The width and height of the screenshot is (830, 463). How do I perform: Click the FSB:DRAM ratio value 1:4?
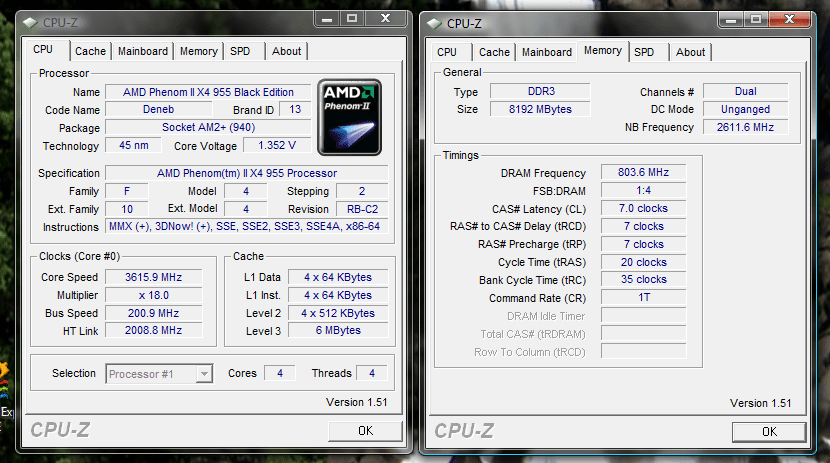pos(643,190)
